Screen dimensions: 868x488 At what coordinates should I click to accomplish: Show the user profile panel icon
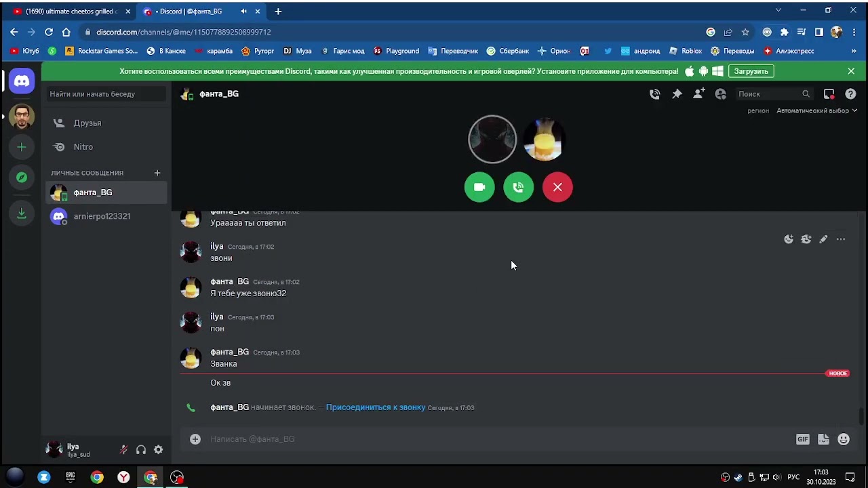click(721, 94)
